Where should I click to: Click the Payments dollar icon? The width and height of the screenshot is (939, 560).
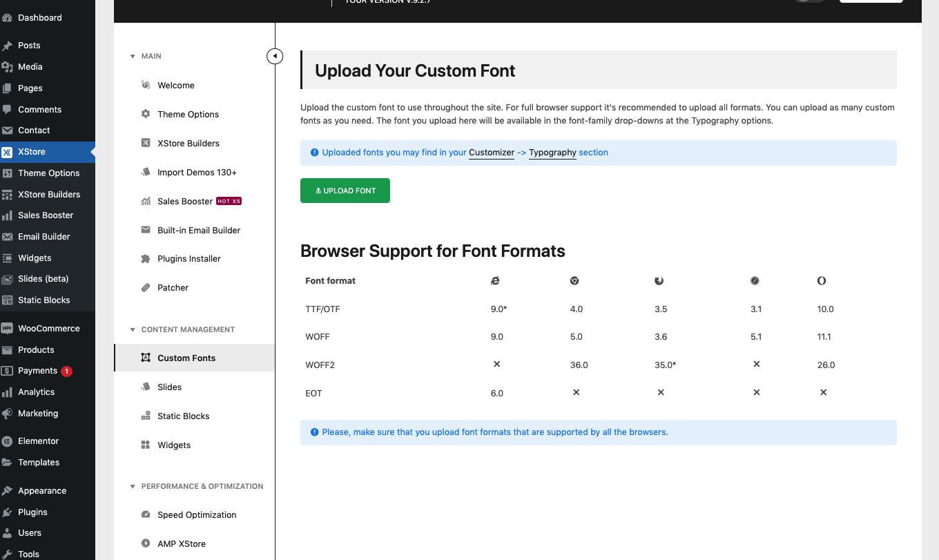coord(7,371)
